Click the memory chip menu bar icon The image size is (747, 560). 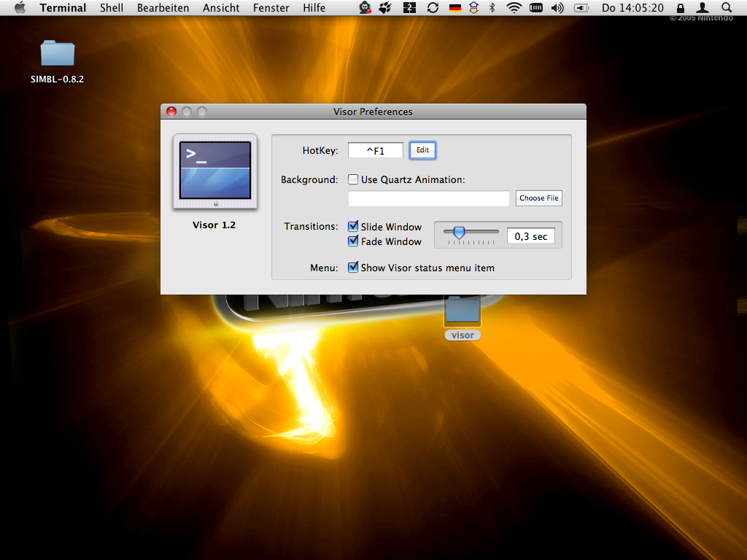pos(536,7)
